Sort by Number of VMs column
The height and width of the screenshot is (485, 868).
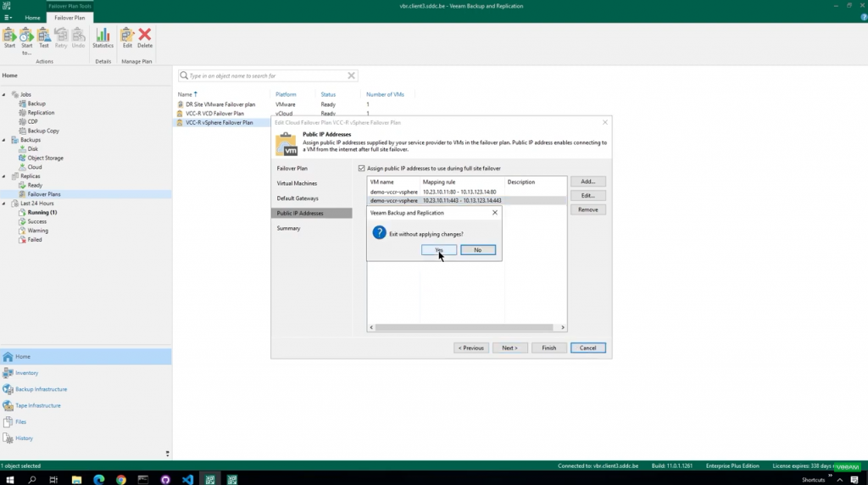pyautogui.click(x=385, y=95)
